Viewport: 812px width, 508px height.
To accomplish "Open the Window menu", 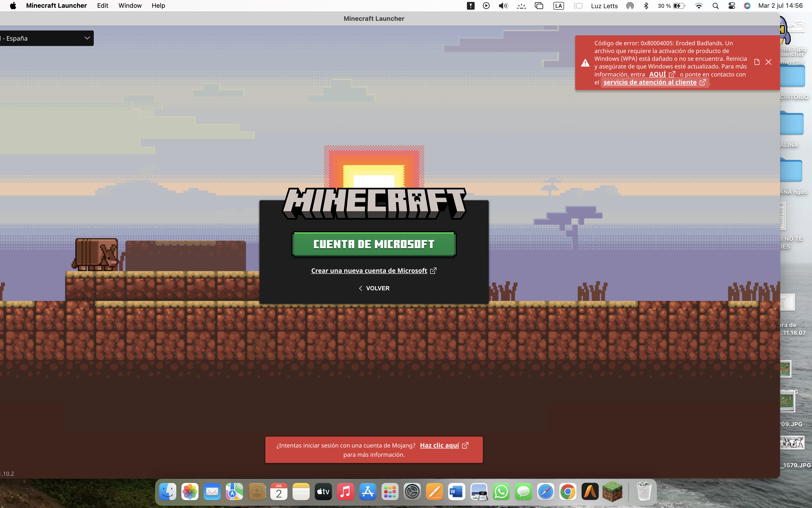I will pos(130,6).
